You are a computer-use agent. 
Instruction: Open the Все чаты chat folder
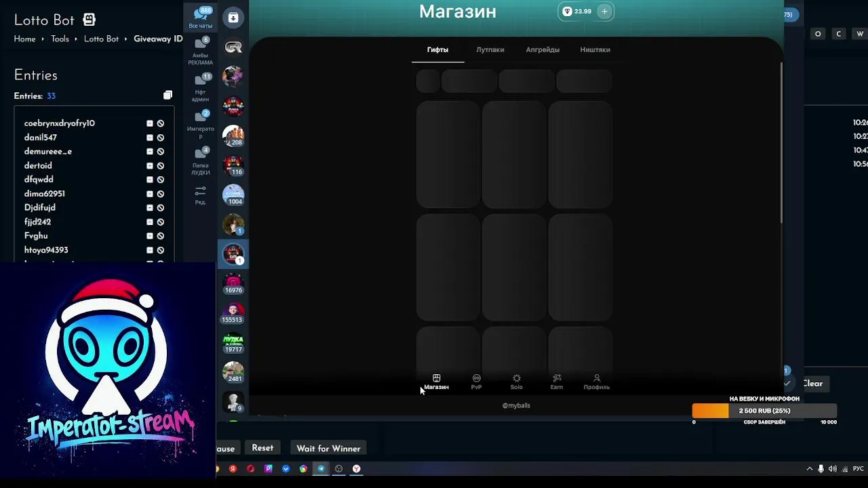pyautogui.click(x=200, y=18)
